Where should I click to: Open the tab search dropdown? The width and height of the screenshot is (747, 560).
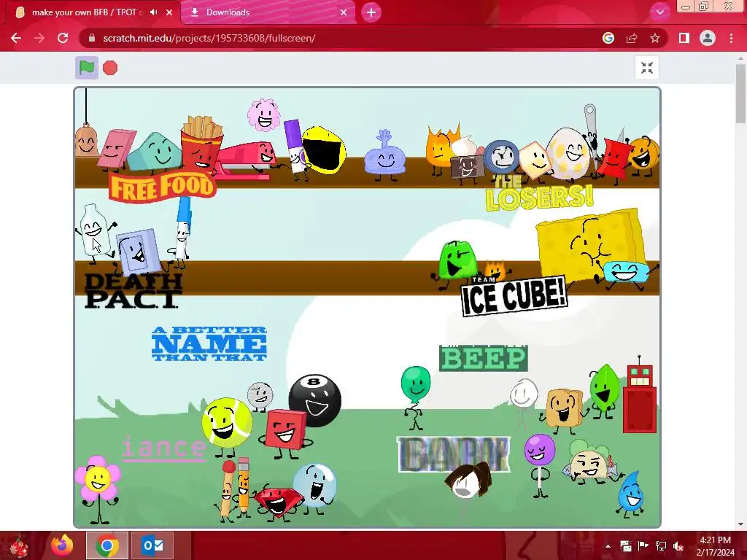659,12
